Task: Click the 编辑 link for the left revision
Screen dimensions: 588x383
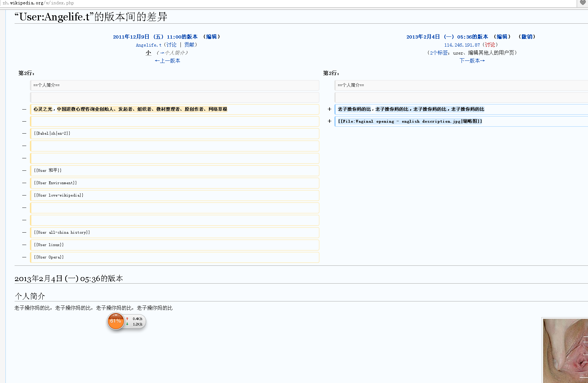Action: 212,36
